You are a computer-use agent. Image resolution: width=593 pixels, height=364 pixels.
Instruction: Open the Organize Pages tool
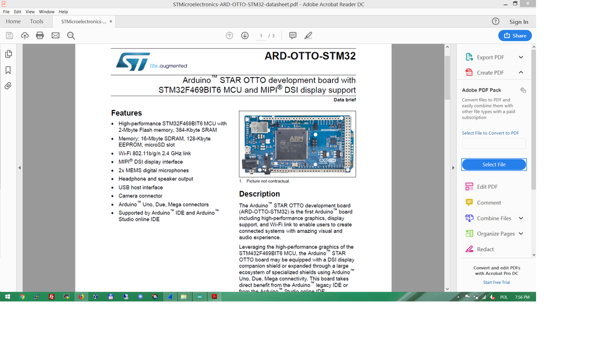pos(496,233)
